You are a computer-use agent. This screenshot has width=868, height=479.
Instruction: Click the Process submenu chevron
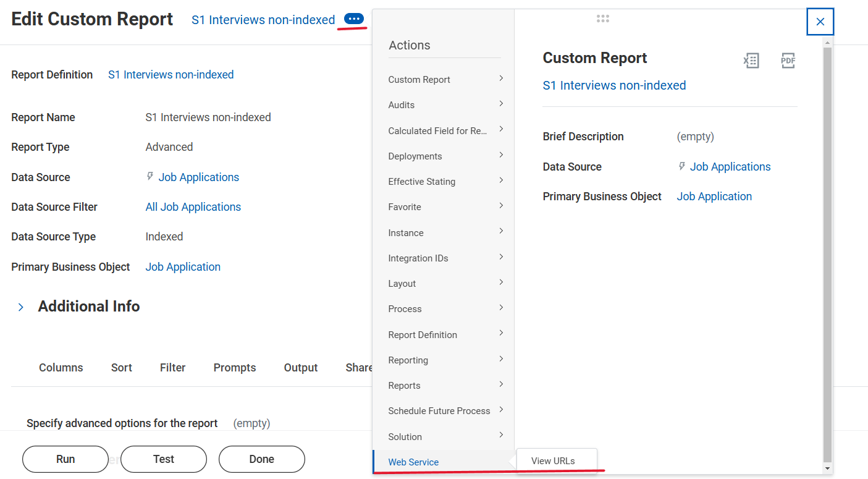pos(501,308)
